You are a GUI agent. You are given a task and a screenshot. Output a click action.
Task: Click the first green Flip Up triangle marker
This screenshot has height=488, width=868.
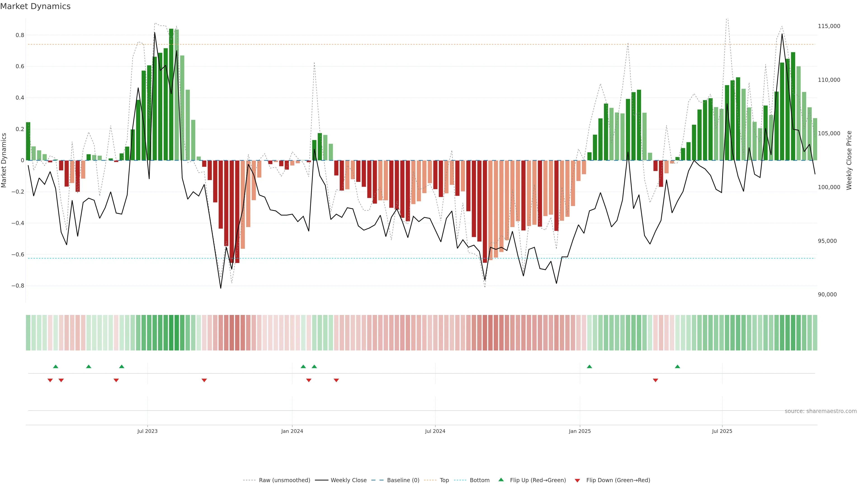[x=56, y=366]
